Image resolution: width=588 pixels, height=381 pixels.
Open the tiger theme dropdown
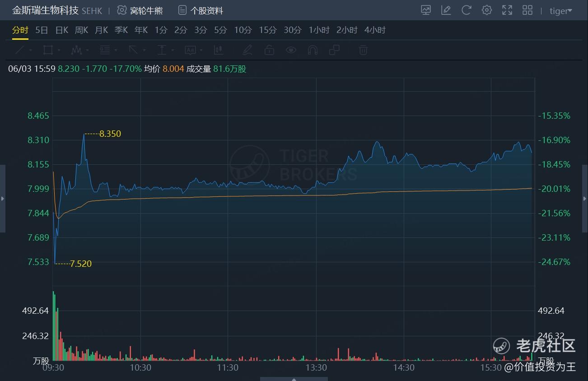coord(561,11)
